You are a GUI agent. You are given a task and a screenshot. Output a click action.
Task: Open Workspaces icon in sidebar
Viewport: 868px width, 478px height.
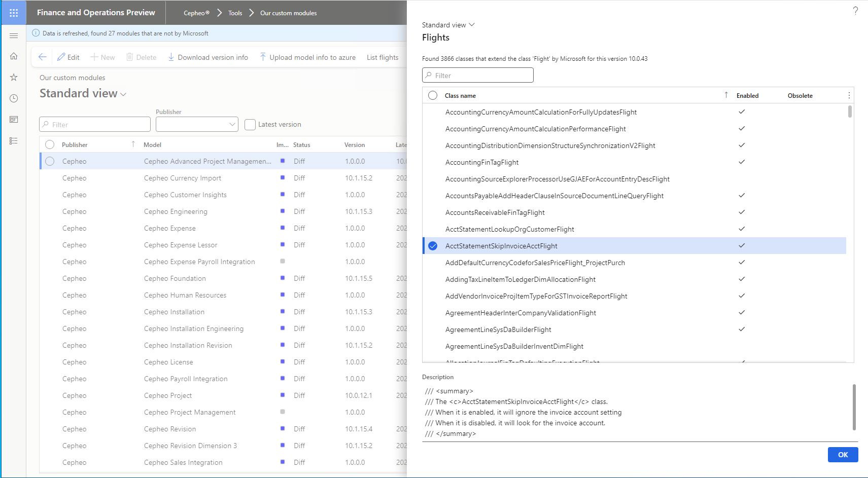[14, 120]
